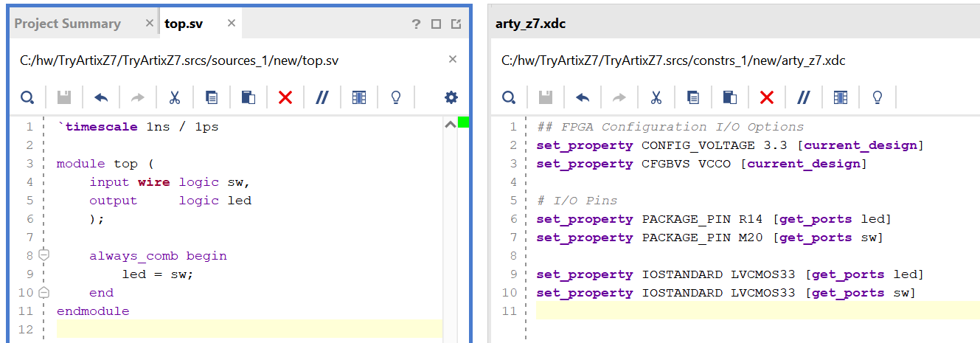Click Undo arrow in arty_z7.xdc toolbar

(x=583, y=97)
